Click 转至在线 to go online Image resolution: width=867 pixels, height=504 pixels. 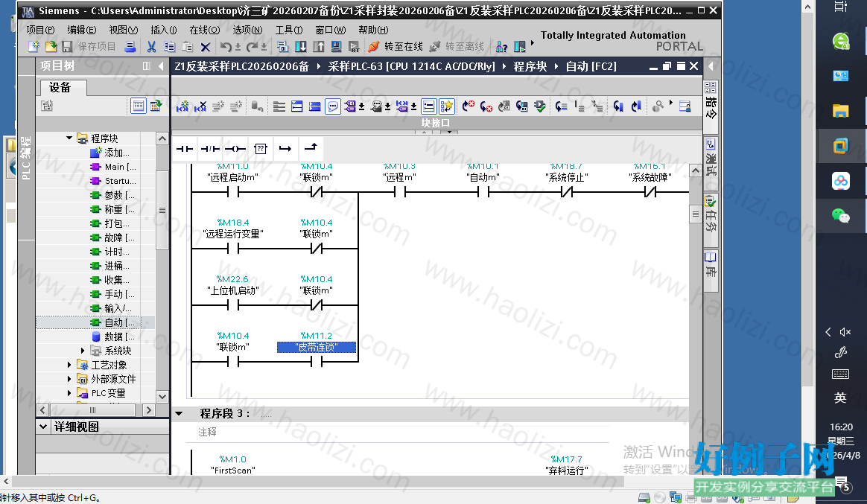click(396, 46)
